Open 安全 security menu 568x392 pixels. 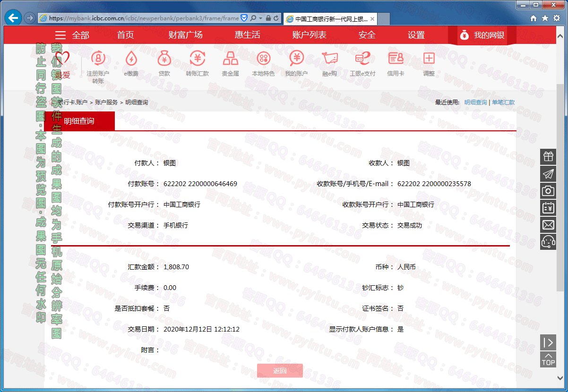pos(367,35)
